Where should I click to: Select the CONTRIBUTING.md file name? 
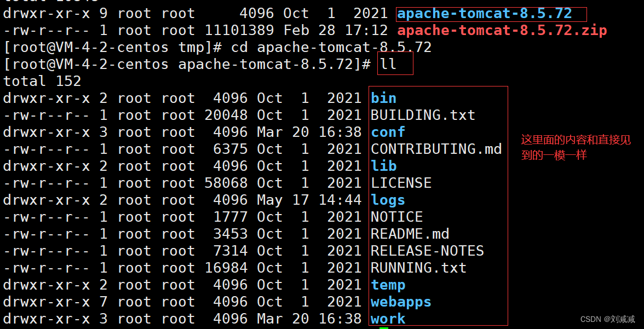[x=436, y=149]
